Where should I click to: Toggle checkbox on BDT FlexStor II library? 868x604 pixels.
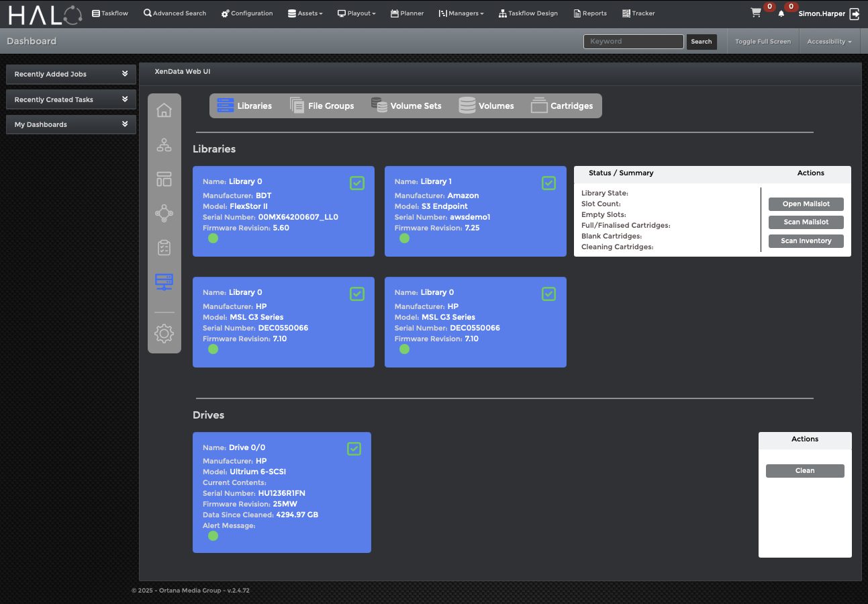tap(357, 183)
